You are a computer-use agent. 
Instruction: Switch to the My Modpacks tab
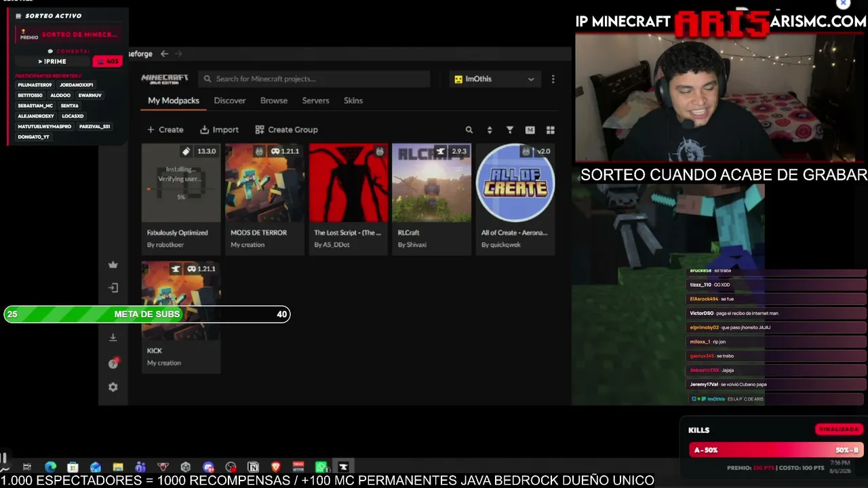[174, 100]
